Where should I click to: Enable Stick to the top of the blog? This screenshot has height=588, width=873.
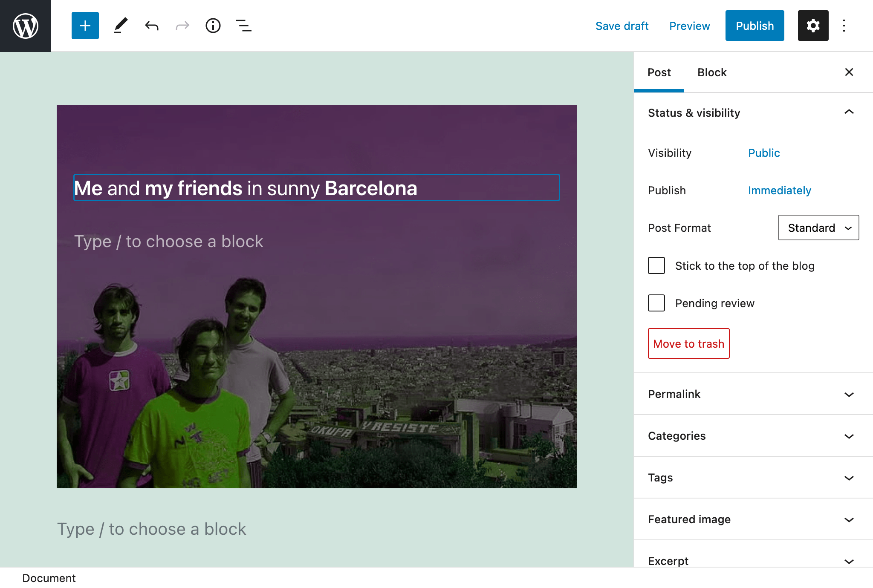point(656,265)
